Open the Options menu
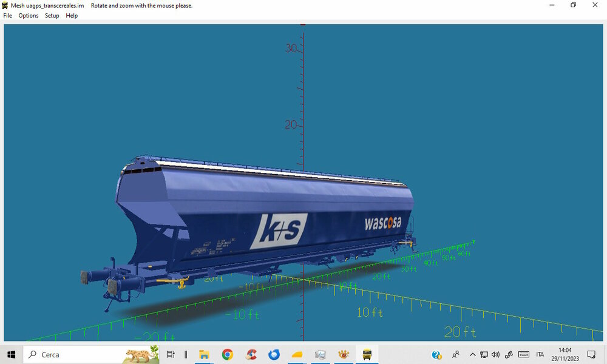Image resolution: width=607 pixels, height=364 pixels. pos(29,16)
